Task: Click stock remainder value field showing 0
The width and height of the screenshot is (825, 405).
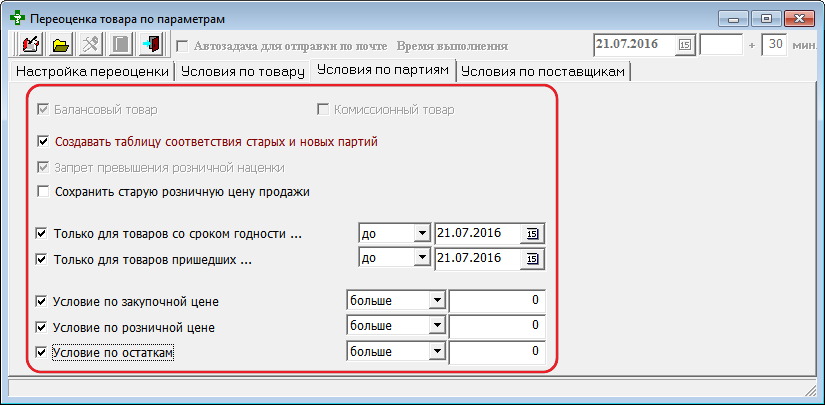Action: [497, 351]
